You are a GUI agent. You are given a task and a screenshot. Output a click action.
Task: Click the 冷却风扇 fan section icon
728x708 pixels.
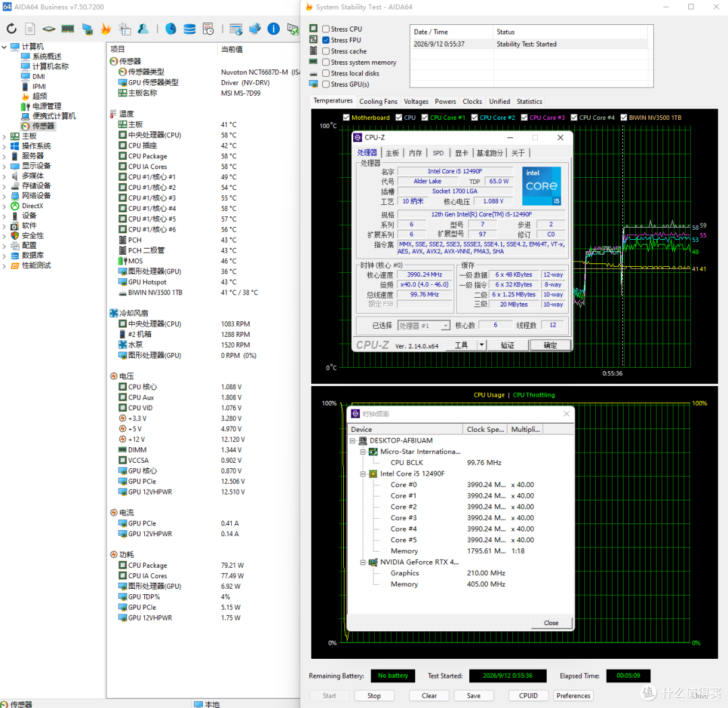click(114, 313)
